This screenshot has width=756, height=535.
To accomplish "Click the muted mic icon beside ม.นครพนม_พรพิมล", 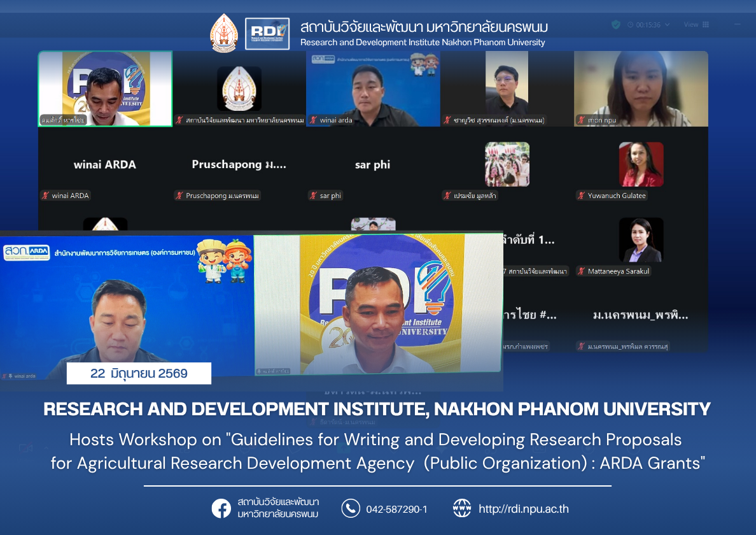I will click(582, 346).
